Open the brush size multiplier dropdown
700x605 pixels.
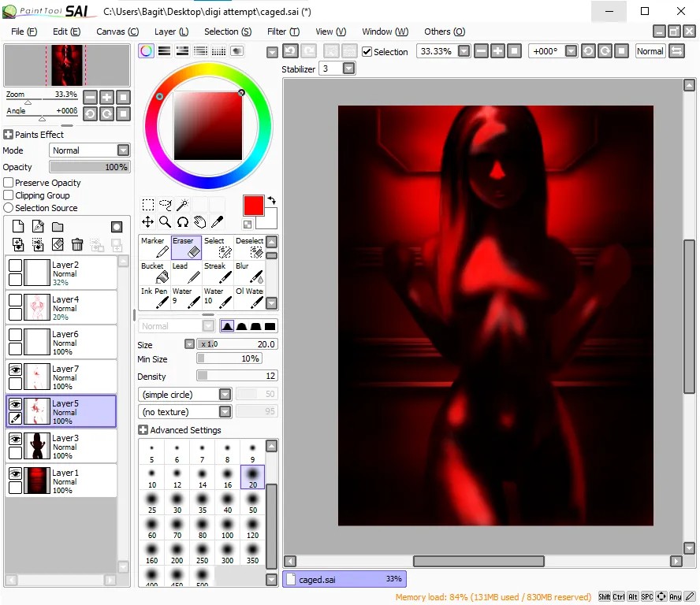tap(190, 344)
